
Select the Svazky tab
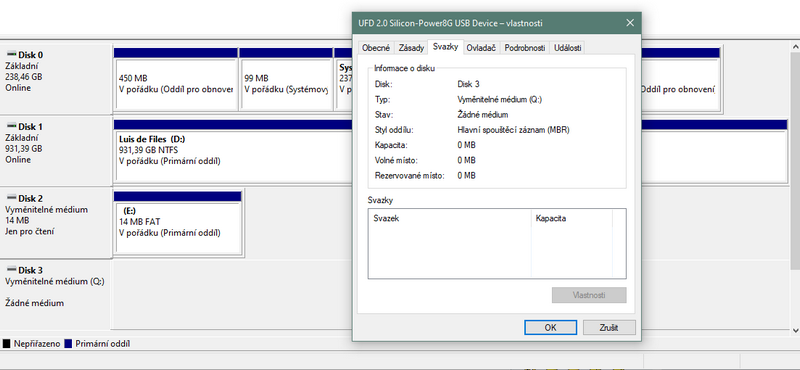[x=445, y=46]
